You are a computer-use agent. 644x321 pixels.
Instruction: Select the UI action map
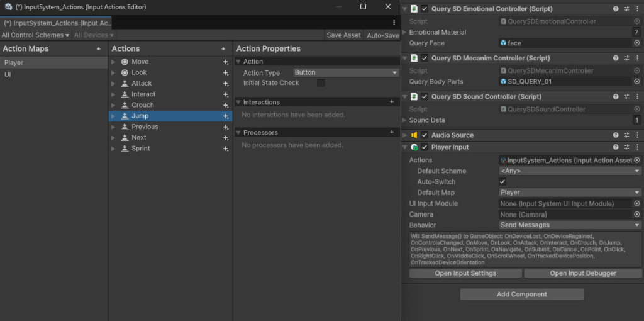8,74
